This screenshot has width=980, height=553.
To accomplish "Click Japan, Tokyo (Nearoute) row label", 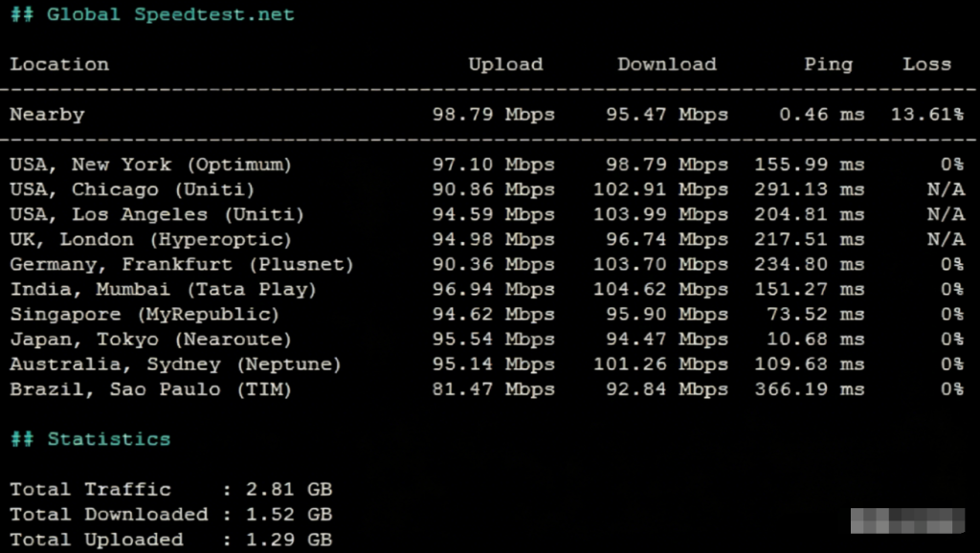I will point(150,339).
